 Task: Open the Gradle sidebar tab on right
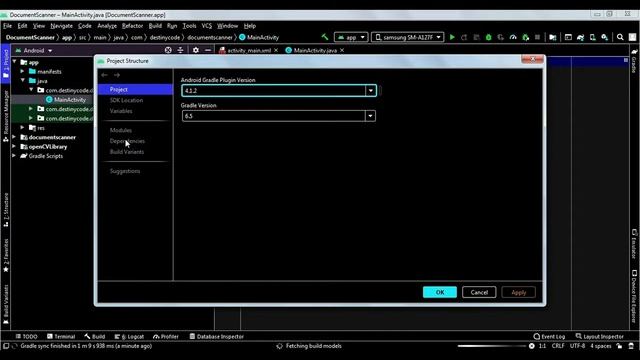[x=634, y=61]
